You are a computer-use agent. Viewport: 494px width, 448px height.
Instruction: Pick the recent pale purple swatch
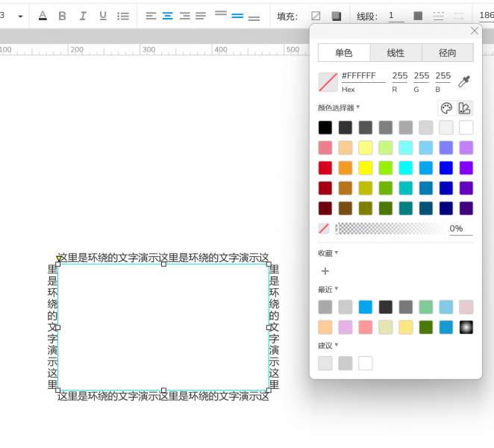(346, 327)
